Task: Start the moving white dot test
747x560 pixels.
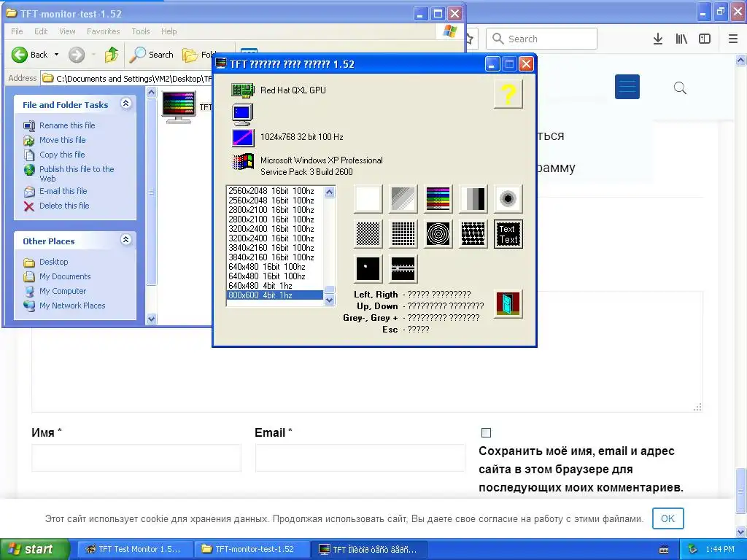Action: click(368, 268)
